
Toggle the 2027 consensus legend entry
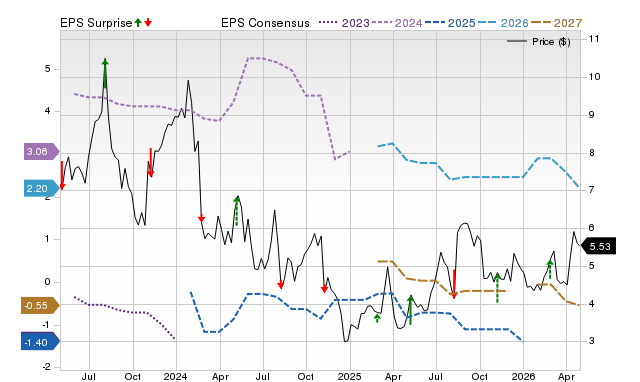(x=556, y=23)
